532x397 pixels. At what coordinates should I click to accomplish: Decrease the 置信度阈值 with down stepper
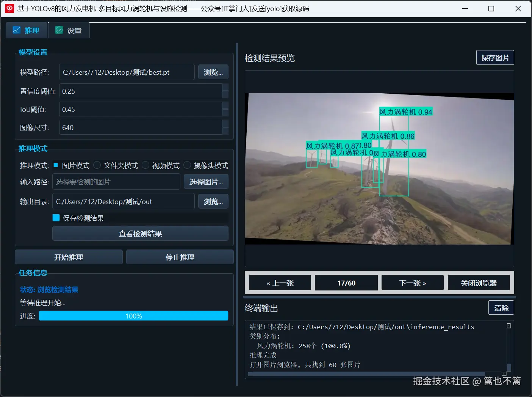pyautogui.click(x=225, y=95)
